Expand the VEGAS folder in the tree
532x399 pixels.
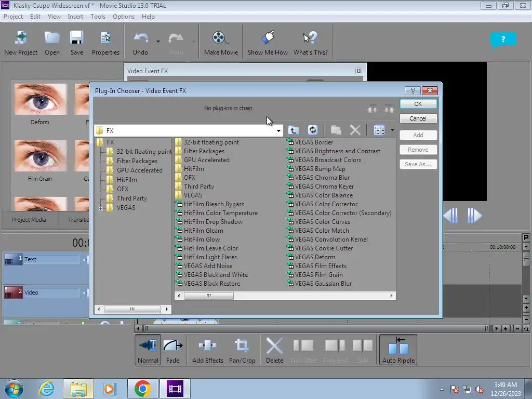(x=100, y=208)
